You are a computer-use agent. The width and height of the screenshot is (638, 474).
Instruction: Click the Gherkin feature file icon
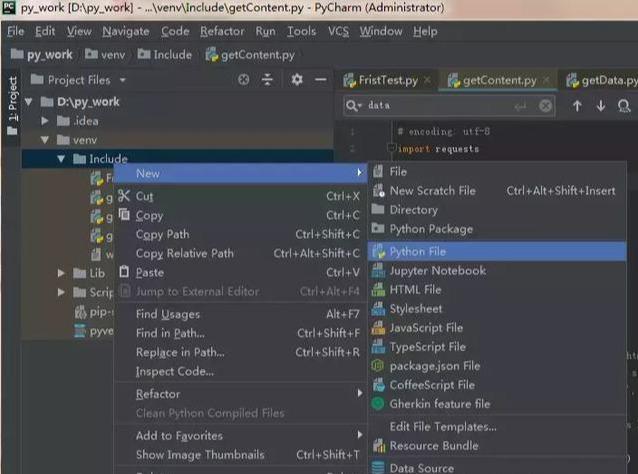(378, 404)
